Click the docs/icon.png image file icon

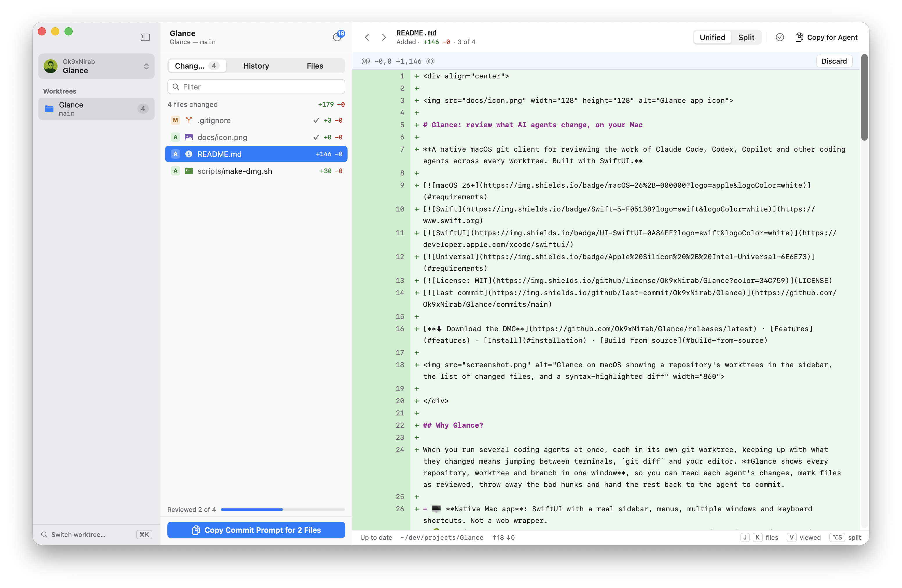click(189, 137)
